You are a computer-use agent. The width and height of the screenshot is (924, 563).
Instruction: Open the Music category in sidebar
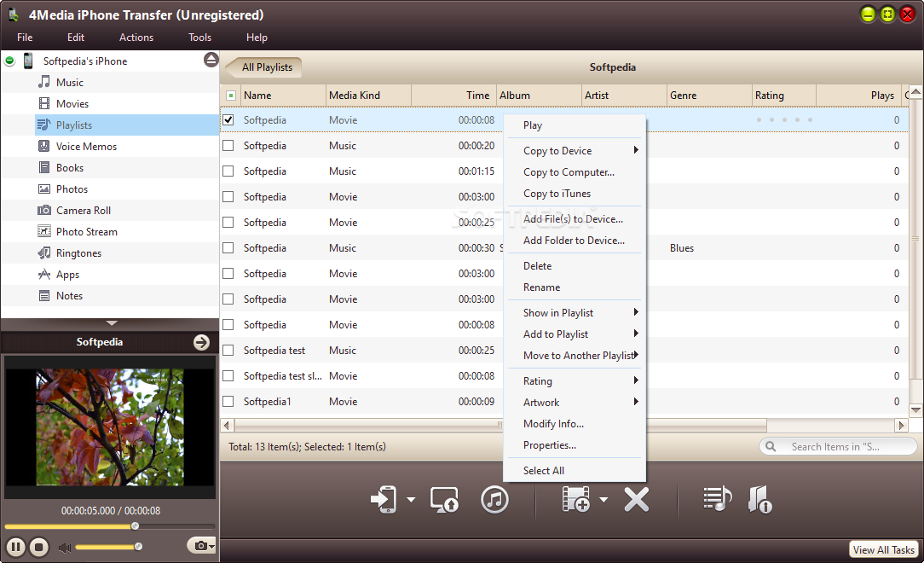point(69,83)
